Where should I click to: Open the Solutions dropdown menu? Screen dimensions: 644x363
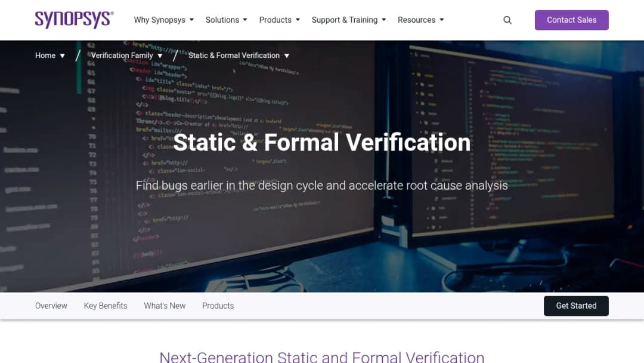(227, 20)
